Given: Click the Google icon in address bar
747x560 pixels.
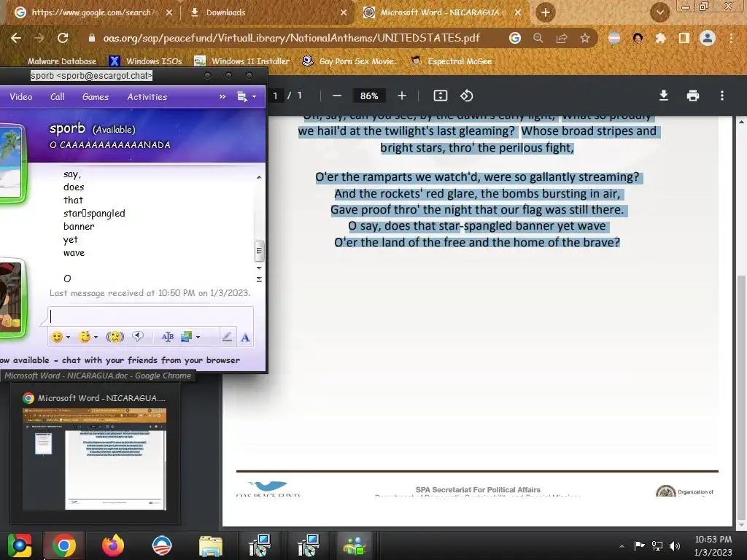Looking at the screenshot, I should (x=515, y=38).
